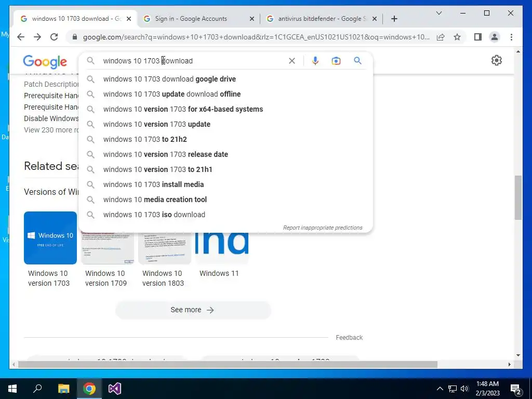Click the 'See more' button
Screen dimensions: 532x399
193,310
